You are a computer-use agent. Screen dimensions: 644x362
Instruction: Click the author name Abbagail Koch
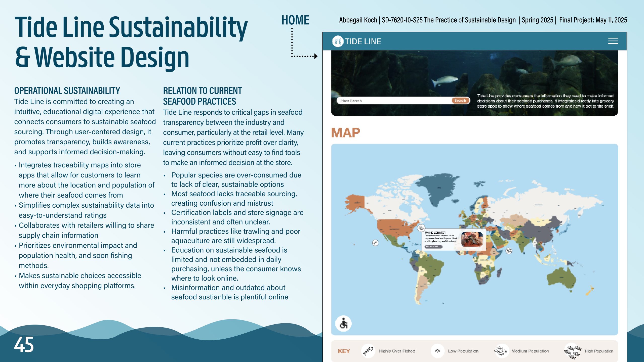358,20
